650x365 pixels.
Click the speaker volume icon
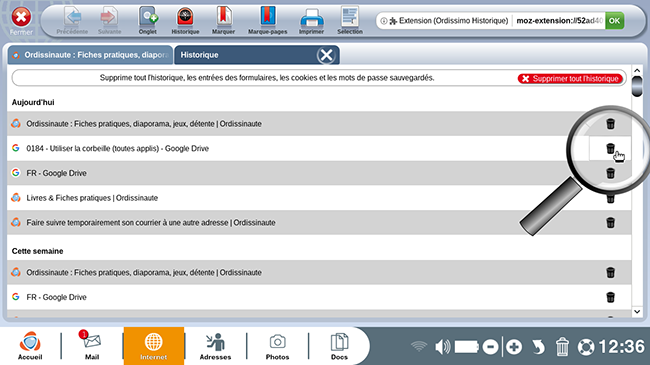(443, 347)
